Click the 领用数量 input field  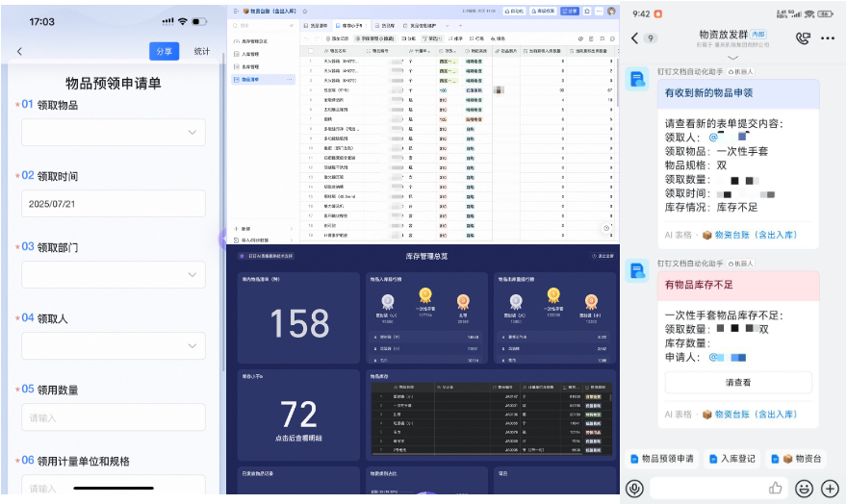tap(114, 416)
